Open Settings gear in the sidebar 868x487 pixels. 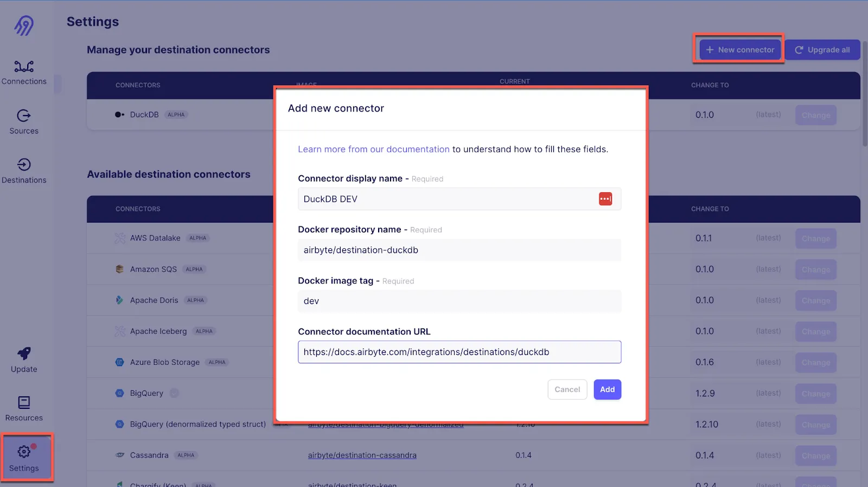pos(24,459)
